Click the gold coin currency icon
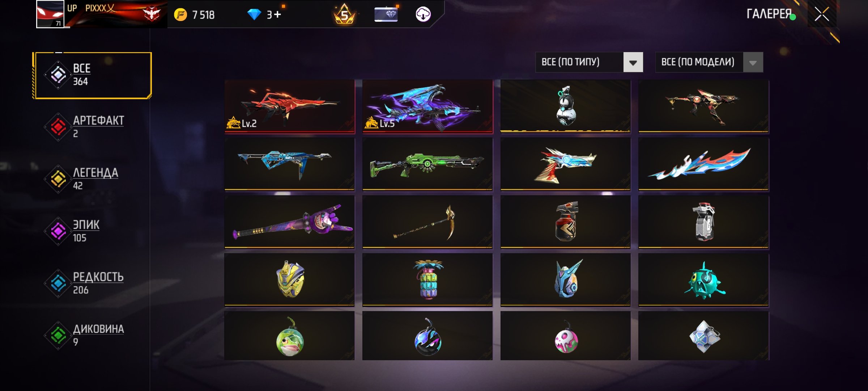Screen dimensions: 868x391 (180, 15)
